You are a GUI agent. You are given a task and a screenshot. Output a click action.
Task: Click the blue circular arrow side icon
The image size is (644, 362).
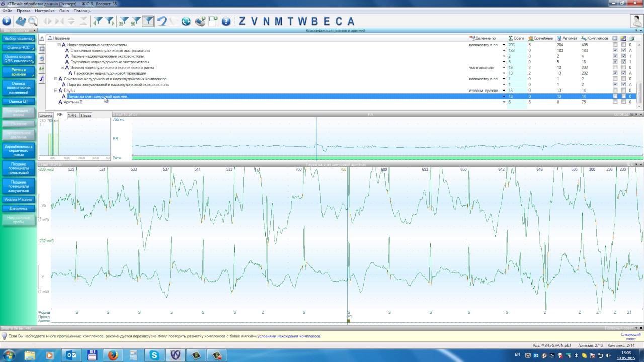pyautogui.click(x=42, y=59)
